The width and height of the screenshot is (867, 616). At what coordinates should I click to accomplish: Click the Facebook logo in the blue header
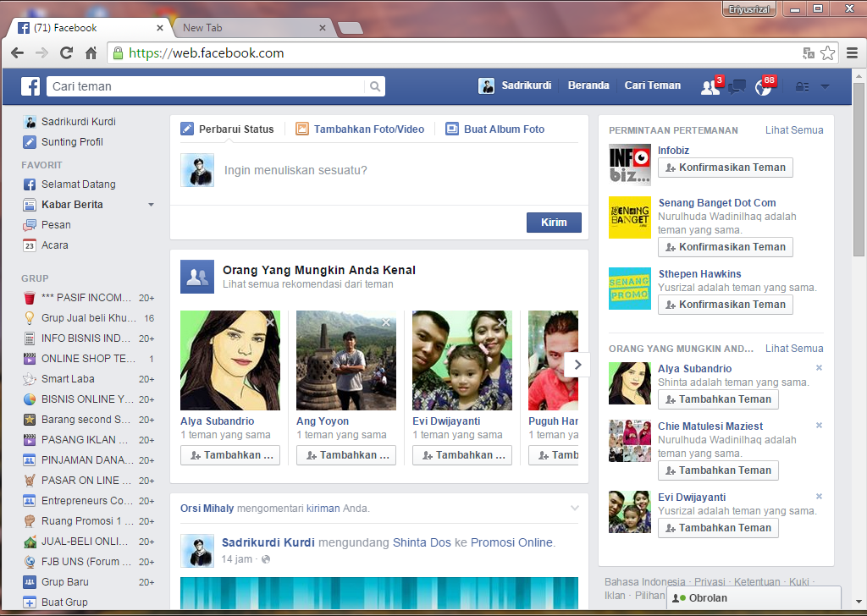tap(30, 86)
